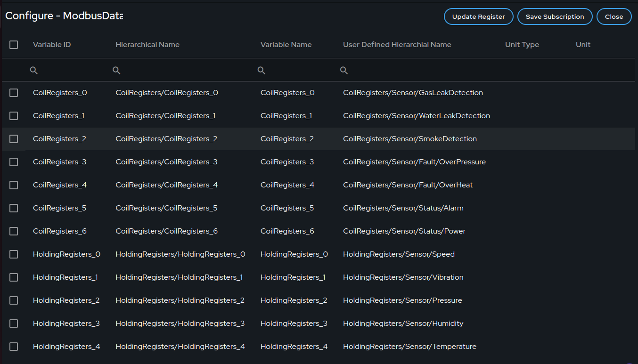638x364 pixels.
Task: Click HoldingRegisters/HoldingRegisters_2 hierarchical name
Action: (x=180, y=300)
